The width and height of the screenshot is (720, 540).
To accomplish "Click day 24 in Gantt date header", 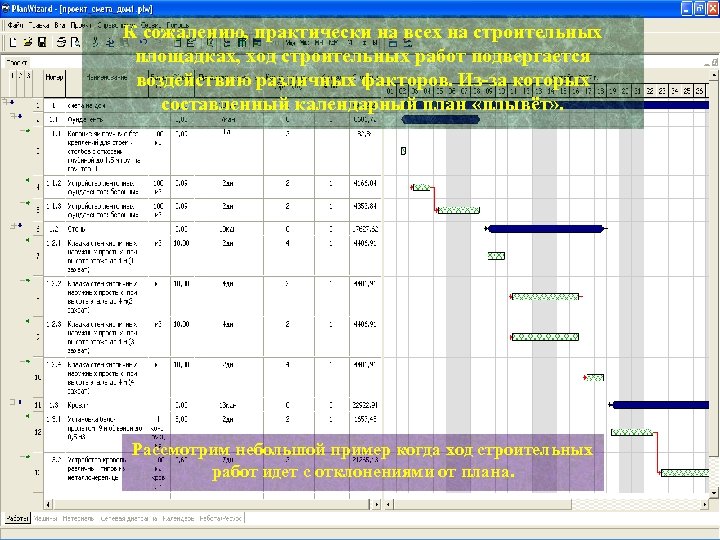I will (675, 91).
